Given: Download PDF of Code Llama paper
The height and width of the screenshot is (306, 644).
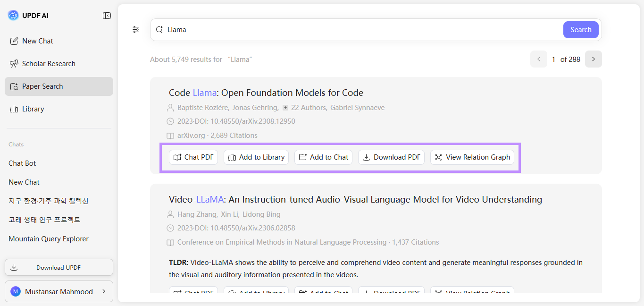Looking at the screenshot, I should point(392,157).
